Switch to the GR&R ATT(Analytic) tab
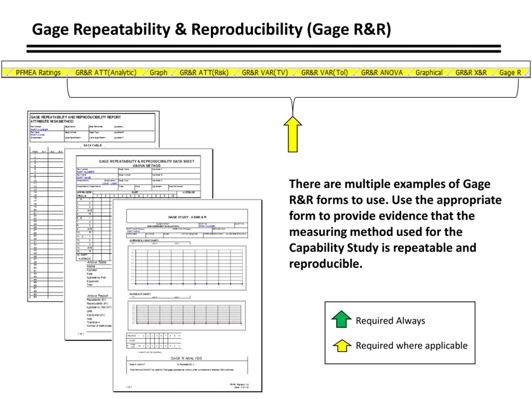This screenshot has width=532, height=399. point(106,73)
